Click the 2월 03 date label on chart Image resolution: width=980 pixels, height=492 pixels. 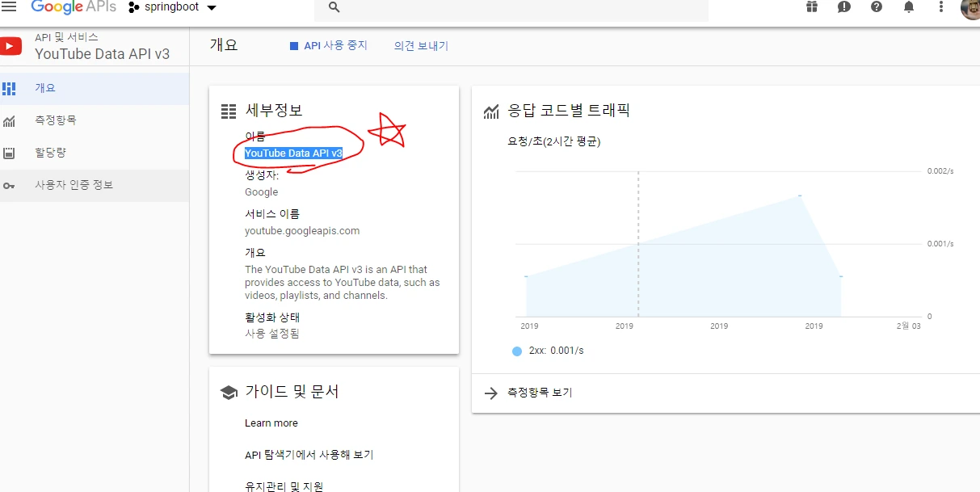point(908,326)
